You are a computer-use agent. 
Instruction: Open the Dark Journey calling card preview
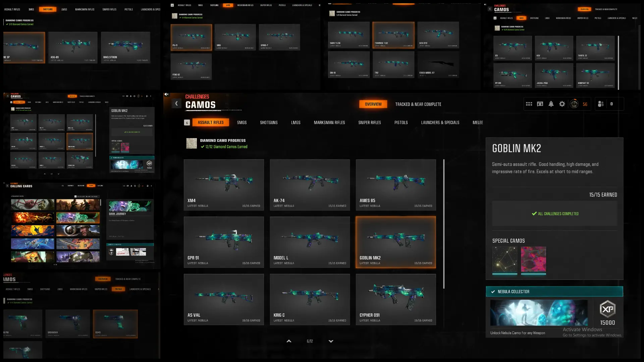pos(130,206)
